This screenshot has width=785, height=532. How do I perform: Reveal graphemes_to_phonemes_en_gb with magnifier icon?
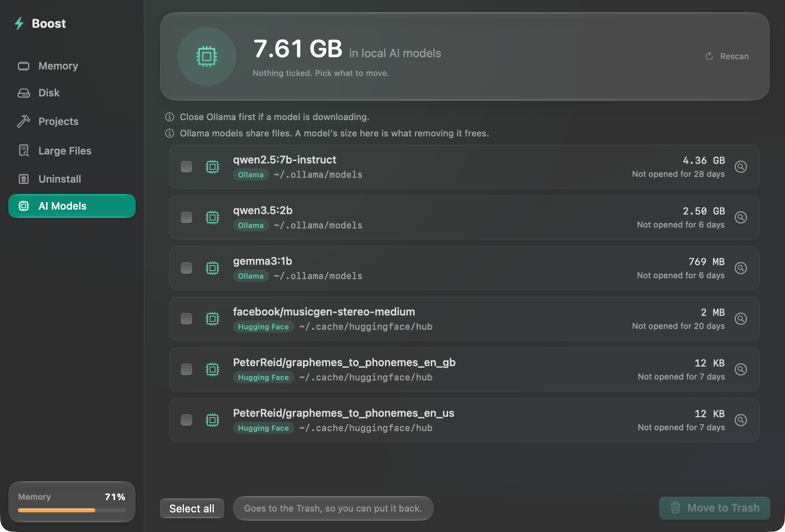coord(741,369)
